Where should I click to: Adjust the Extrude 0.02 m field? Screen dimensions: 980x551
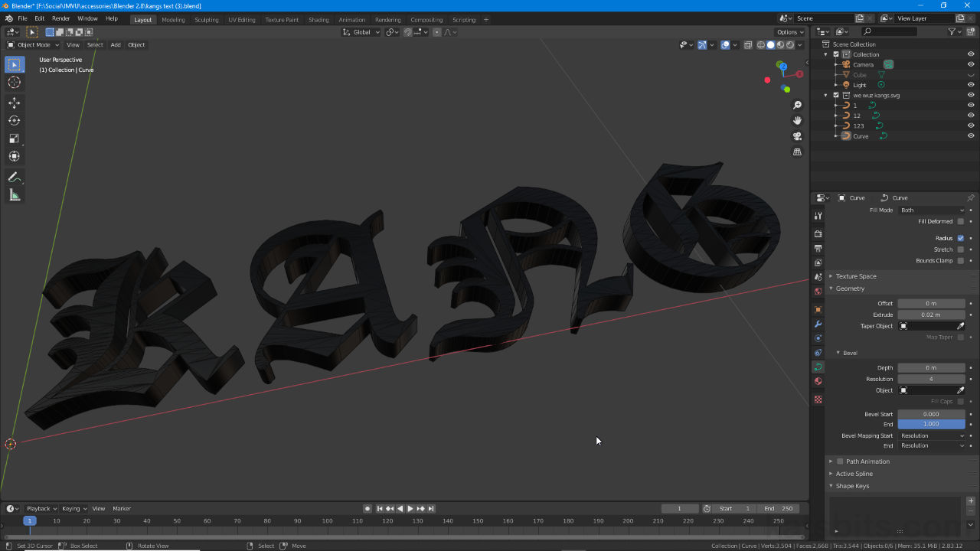point(931,315)
